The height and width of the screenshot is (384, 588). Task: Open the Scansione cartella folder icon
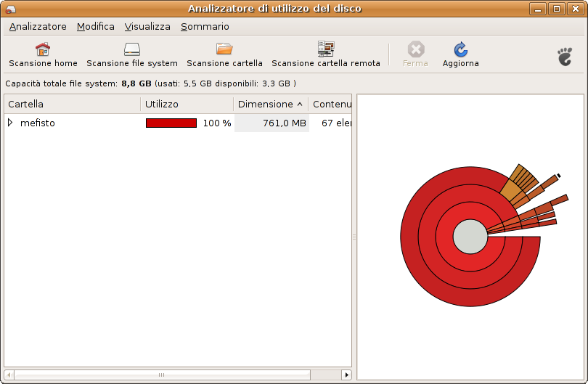(x=224, y=49)
